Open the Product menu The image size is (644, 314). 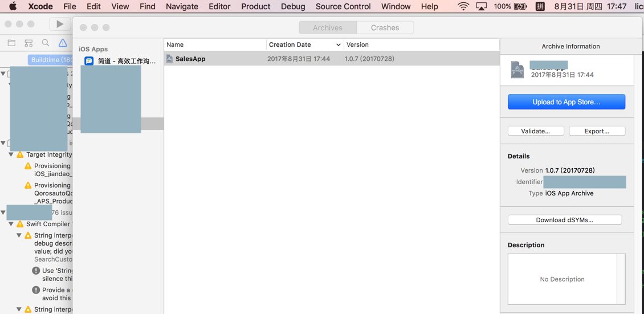(256, 6)
